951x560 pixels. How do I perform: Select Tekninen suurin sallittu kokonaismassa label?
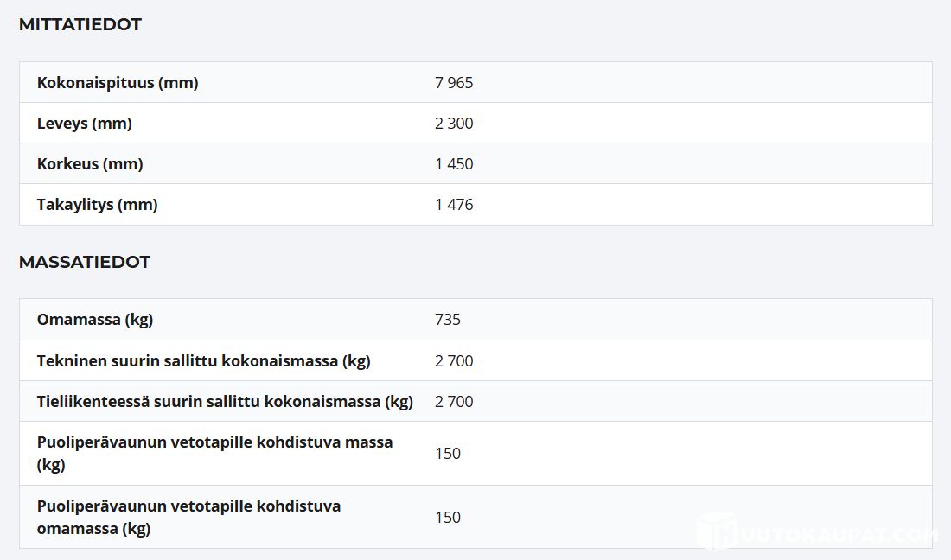point(204,361)
